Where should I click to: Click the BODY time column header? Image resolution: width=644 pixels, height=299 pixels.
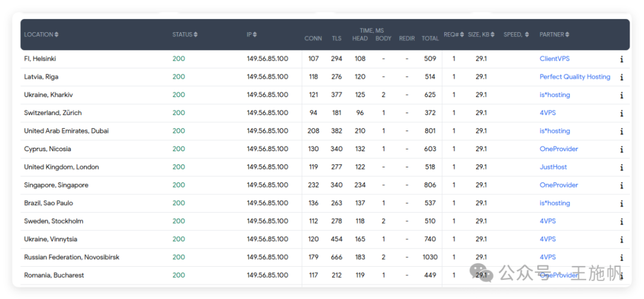383,39
